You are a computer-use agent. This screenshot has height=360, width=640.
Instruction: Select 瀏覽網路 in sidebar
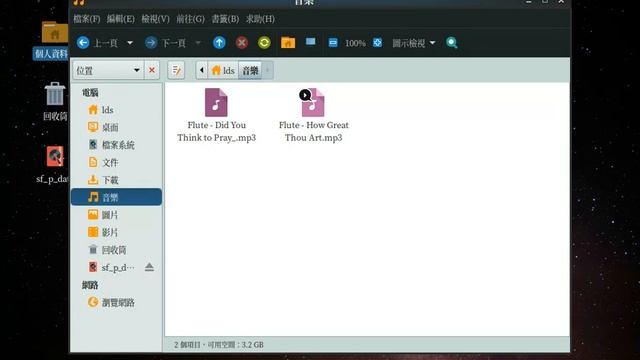[x=116, y=302]
